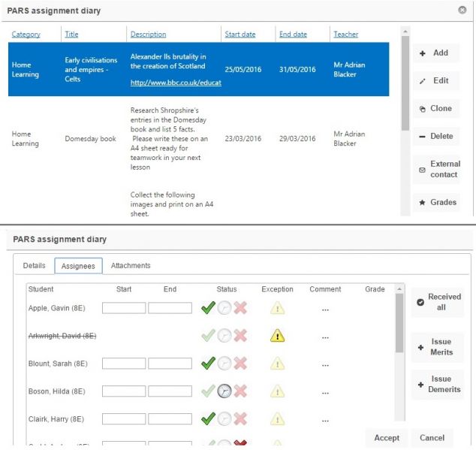Click selected clock icon for Boson, Hilda

[224, 391]
